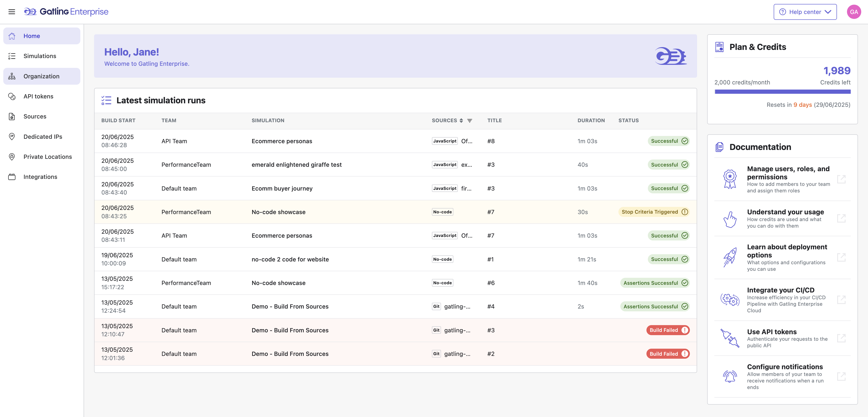Open the Sources column filter icon

pyautogui.click(x=469, y=121)
